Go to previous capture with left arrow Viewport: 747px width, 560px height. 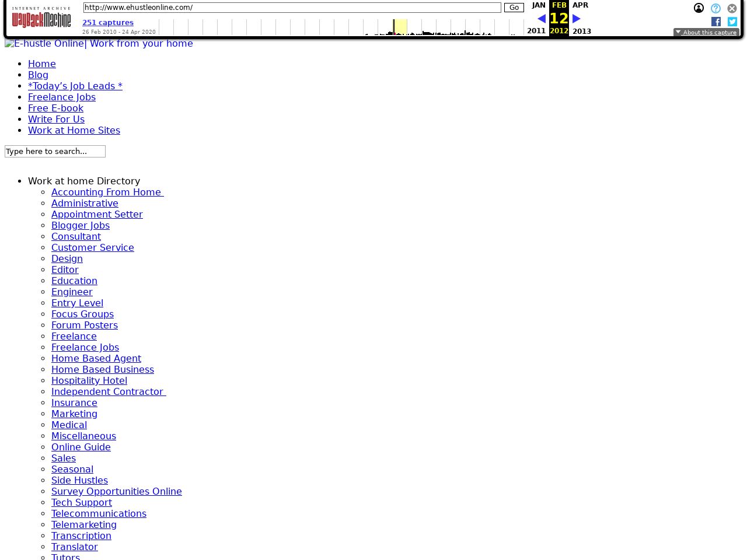pyautogui.click(x=542, y=19)
